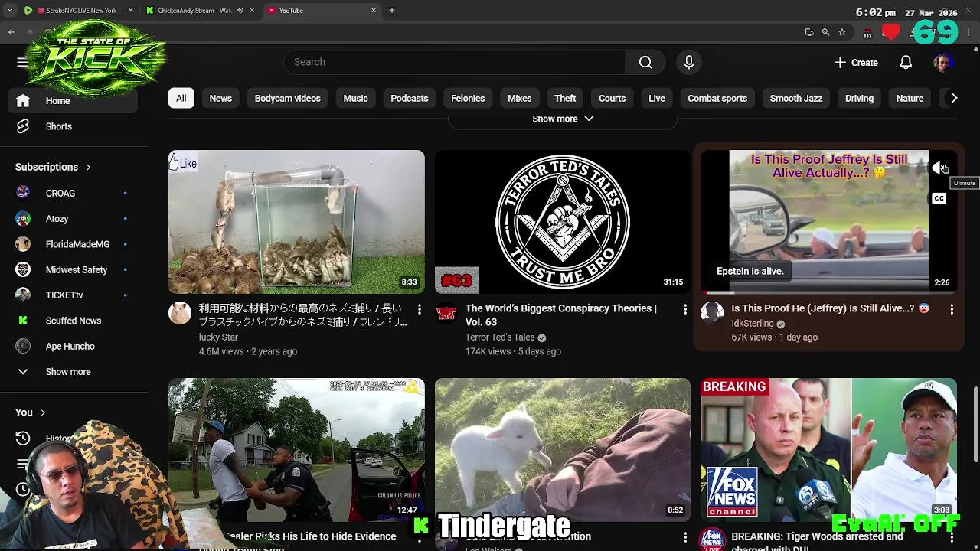Go back with browser back arrow

point(11,32)
